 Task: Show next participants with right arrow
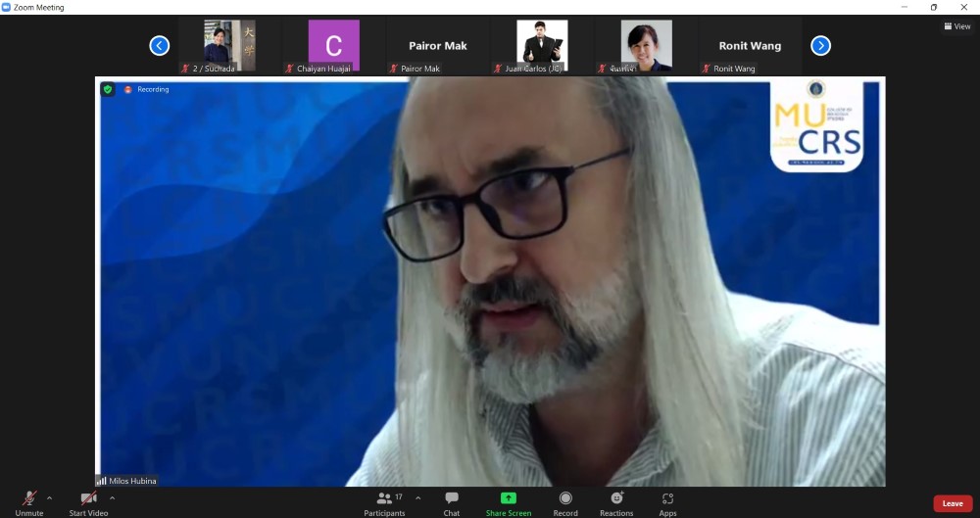coord(821,45)
